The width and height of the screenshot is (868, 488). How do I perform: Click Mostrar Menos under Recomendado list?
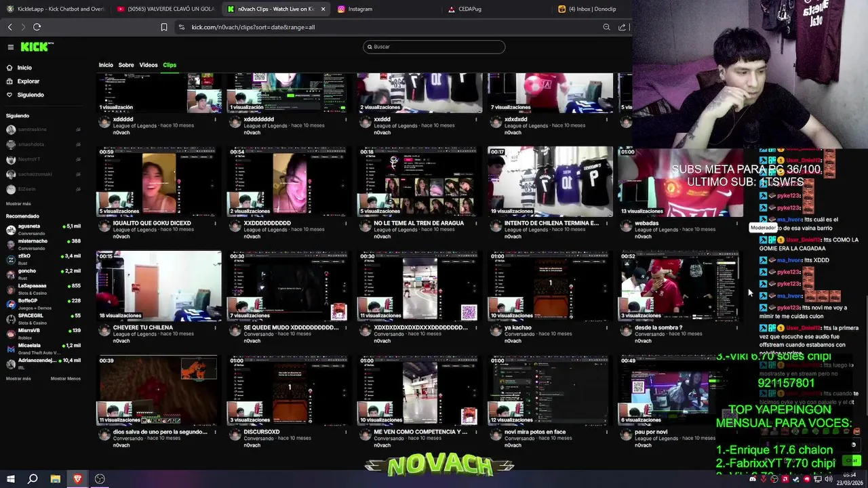click(66, 379)
